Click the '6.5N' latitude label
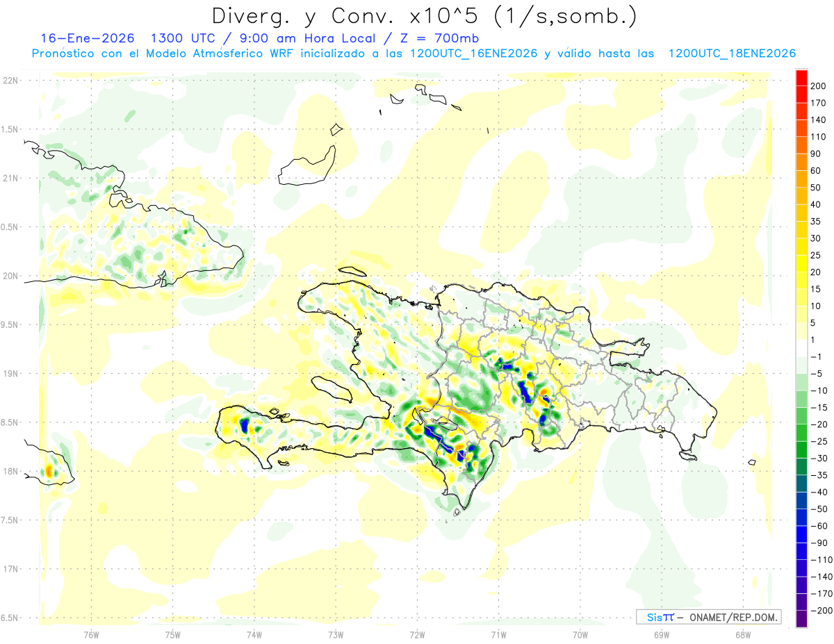Screen dimensions: 834x644 coord(10,618)
